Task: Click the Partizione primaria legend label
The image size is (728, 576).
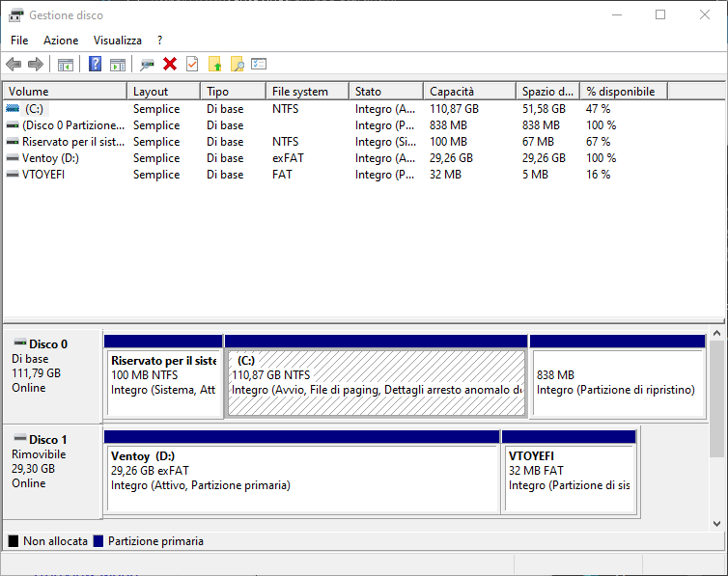Action: pyautogui.click(x=155, y=541)
